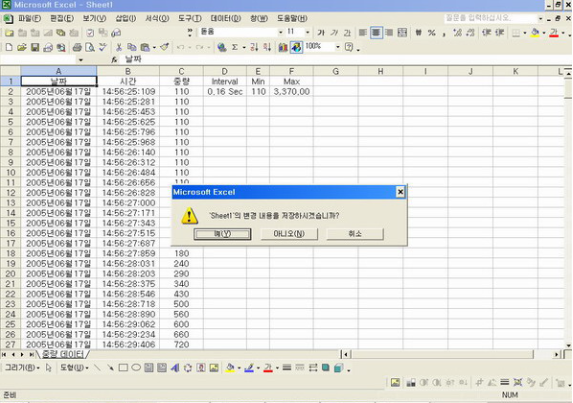Image resolution: width=573 pixels, height=403 pixels.
Task: Pick the Drawing toolbar Line Color
Action: click(249, 368)
